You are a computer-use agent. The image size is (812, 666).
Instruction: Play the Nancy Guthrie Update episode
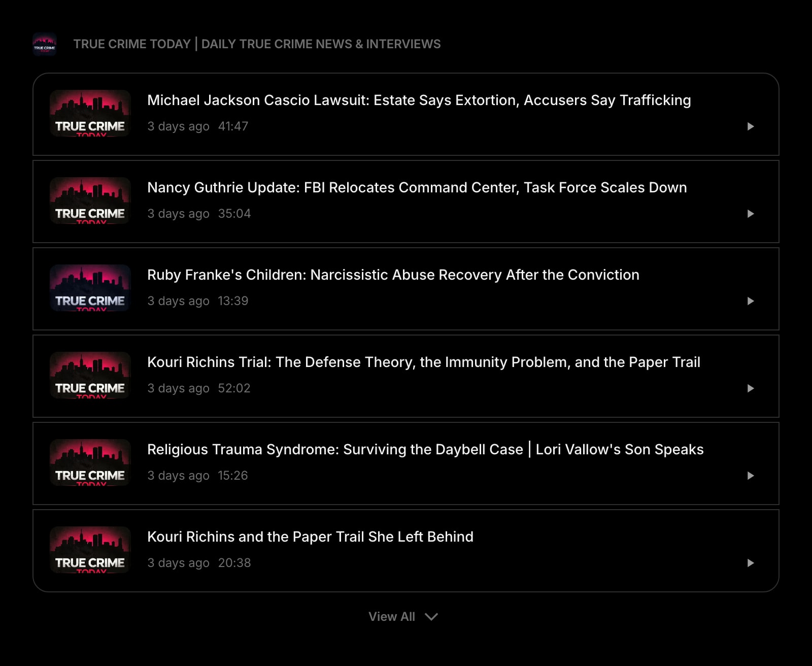750,214
